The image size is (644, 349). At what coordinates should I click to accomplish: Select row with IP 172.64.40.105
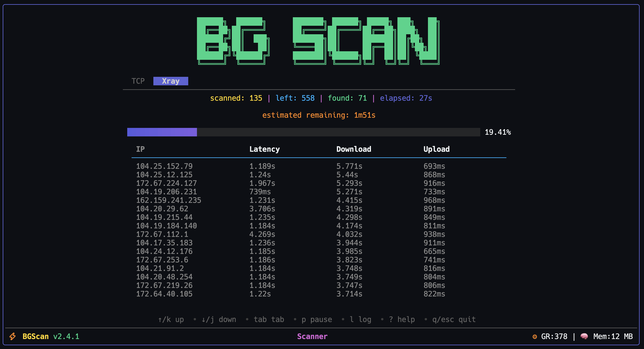319,294
